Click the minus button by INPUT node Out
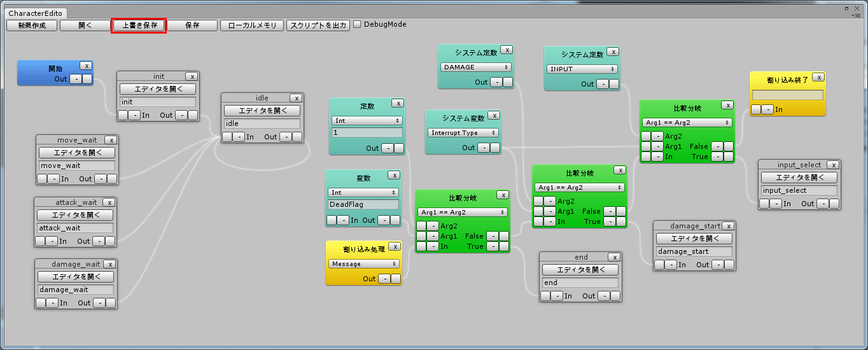This screenshot has height=350, width=868. click(603, 83)
